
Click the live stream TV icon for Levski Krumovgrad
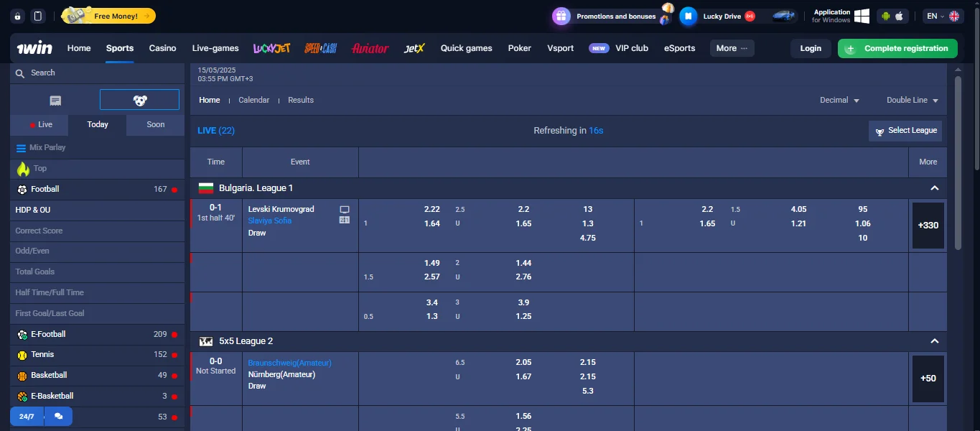[x=345, y=209]
